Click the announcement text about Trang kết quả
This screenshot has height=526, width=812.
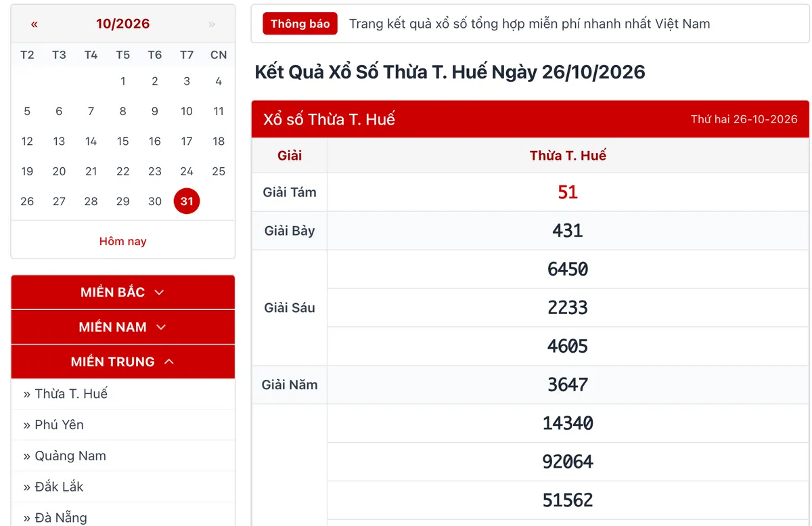(x=530, y=24)
